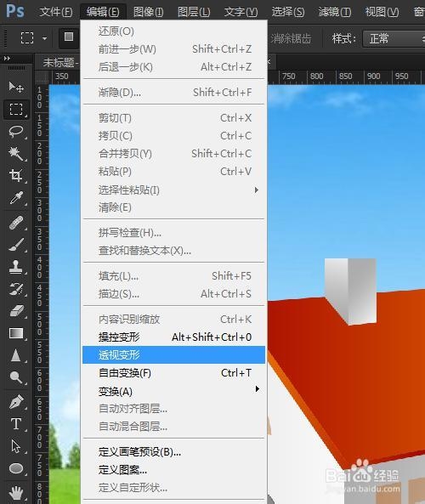The height and width of the screenshot is (504, 425).
Task: Open the 图像(I) menu
Action: point(149,12)
